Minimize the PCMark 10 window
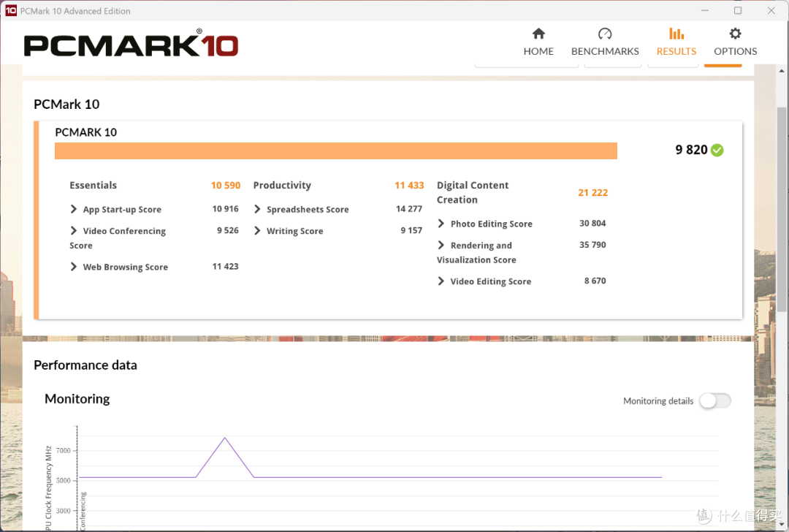The height and width of the screenshot is (532, 789). pyautogui.click(x=705, y=10)
